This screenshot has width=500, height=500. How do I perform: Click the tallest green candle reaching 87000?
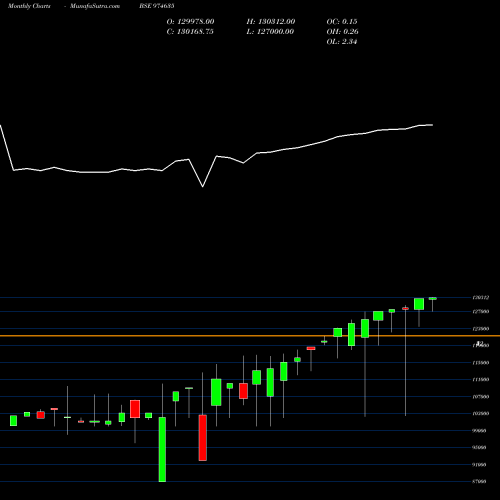[x=162, y=449]
